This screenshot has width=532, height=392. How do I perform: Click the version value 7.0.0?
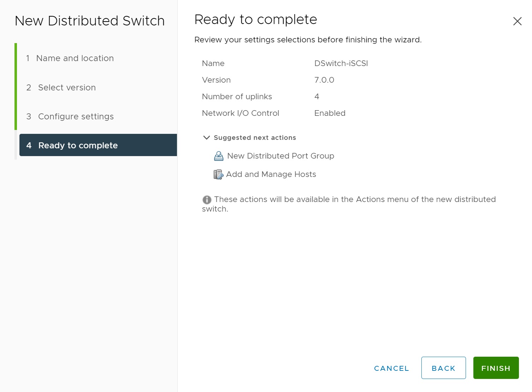tap(324, 80)
